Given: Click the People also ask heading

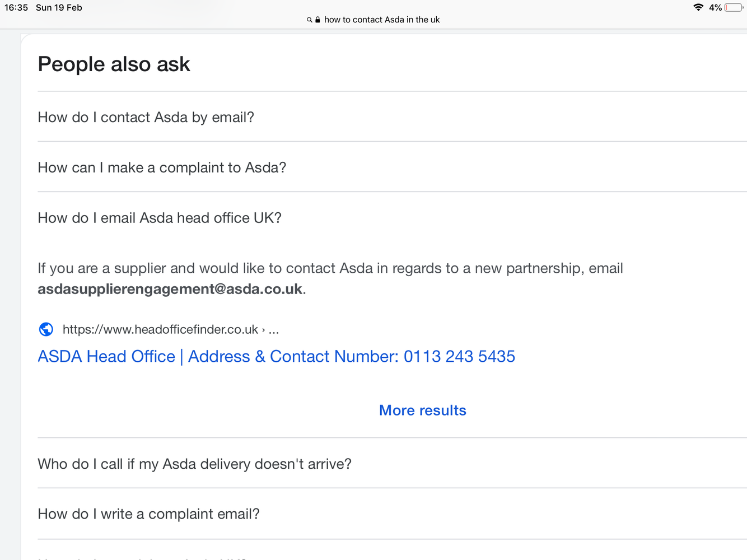Looking at the screenshot, I should [x=114, y=64].
